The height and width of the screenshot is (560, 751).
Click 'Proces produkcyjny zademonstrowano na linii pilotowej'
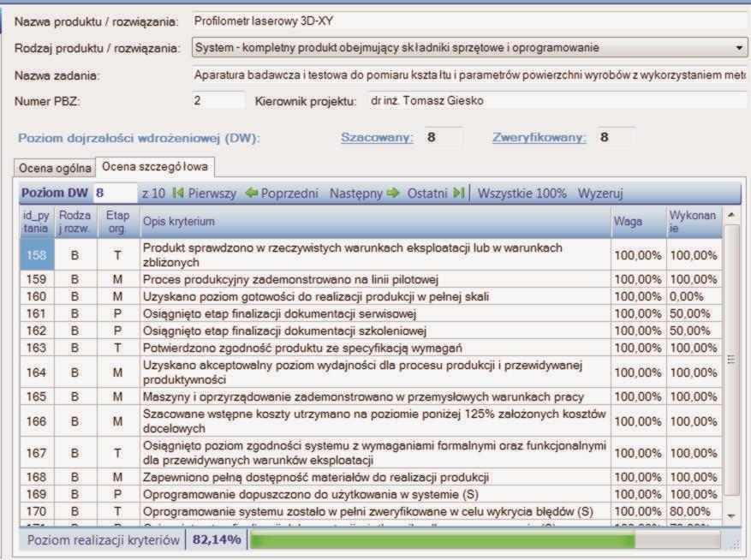[x=291, y=279]
